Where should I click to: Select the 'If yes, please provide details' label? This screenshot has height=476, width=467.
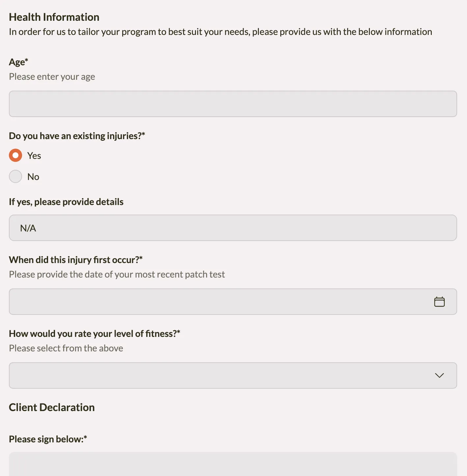point(66,201)
